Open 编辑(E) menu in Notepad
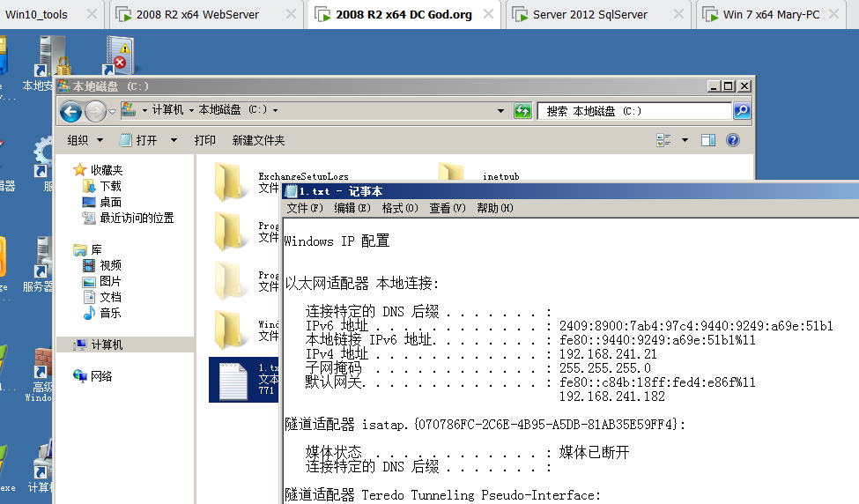The width and height of the screenshot is (859, 504). click(352, 208)
